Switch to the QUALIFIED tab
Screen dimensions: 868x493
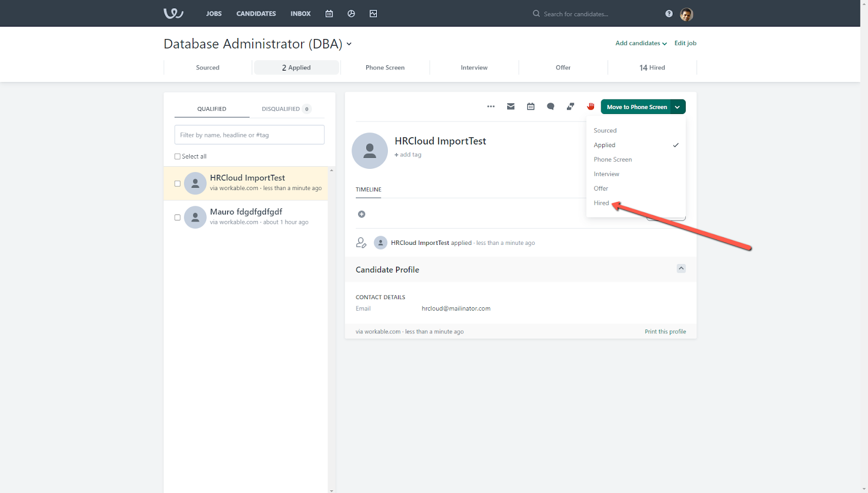(212, 109)
